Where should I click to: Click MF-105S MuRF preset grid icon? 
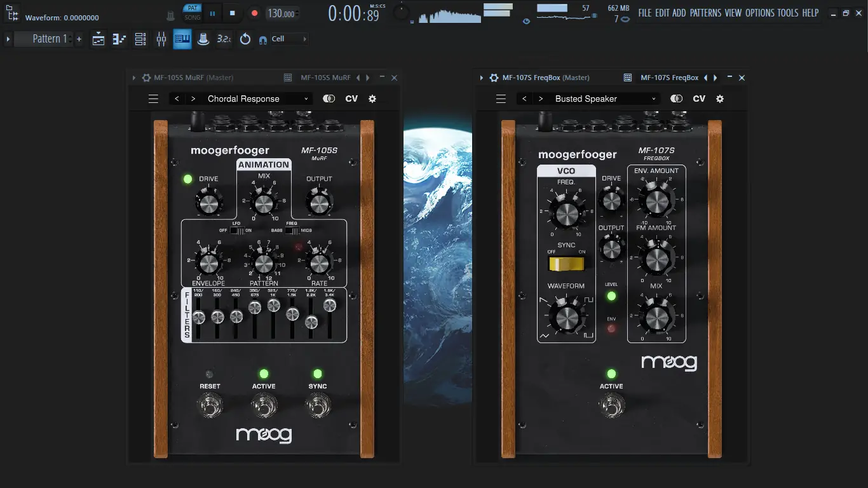click(x=288, y=78)
